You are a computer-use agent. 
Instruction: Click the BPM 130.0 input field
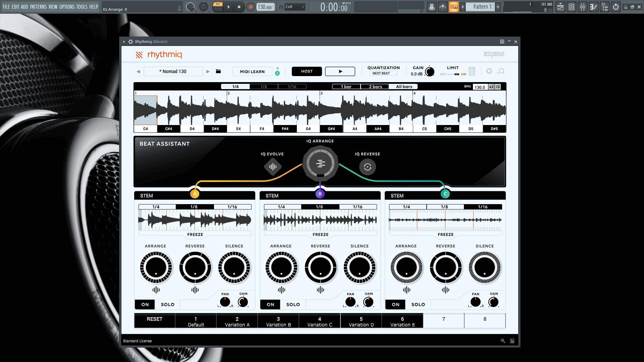point(480,87)
